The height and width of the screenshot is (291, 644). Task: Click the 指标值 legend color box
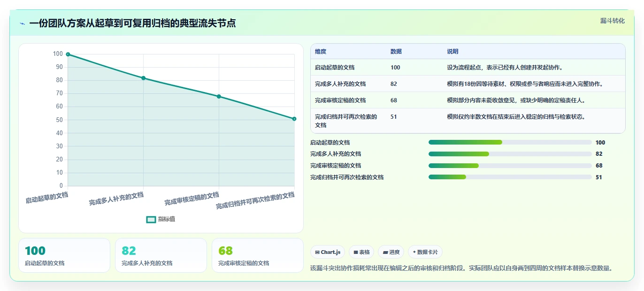click(x=151, y=219)
